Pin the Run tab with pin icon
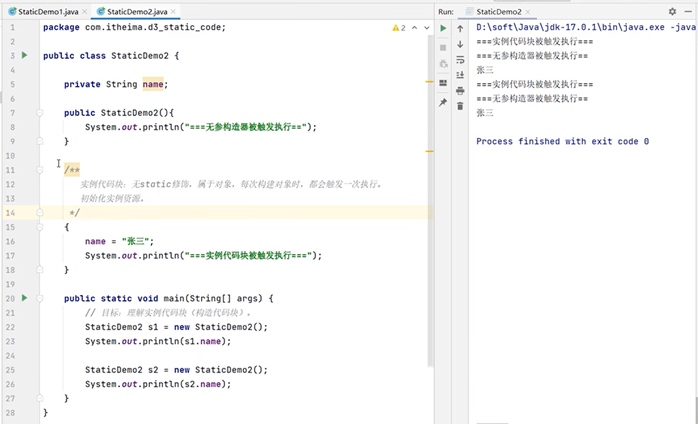698x424 pixels. (x=443, y=102)
